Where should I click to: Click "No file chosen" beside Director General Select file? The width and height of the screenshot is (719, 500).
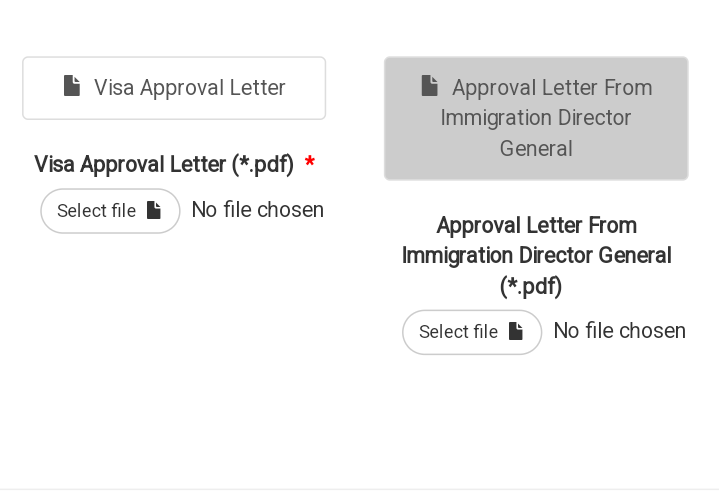click(620, 331)
